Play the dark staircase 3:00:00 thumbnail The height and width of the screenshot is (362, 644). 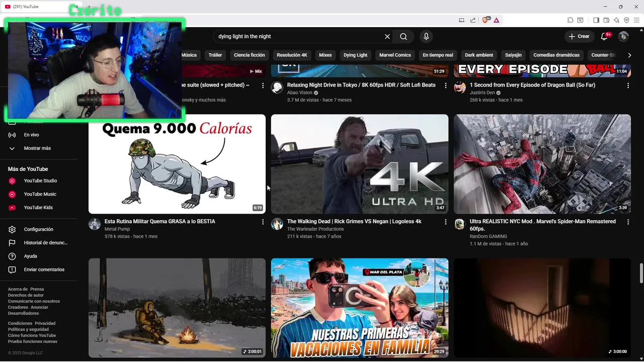[542, 308]
